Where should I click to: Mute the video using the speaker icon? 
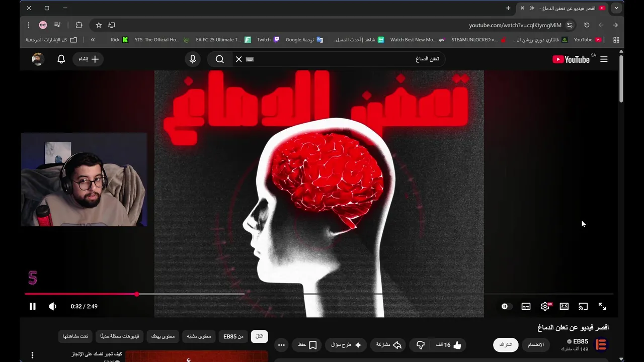point(52,306)
